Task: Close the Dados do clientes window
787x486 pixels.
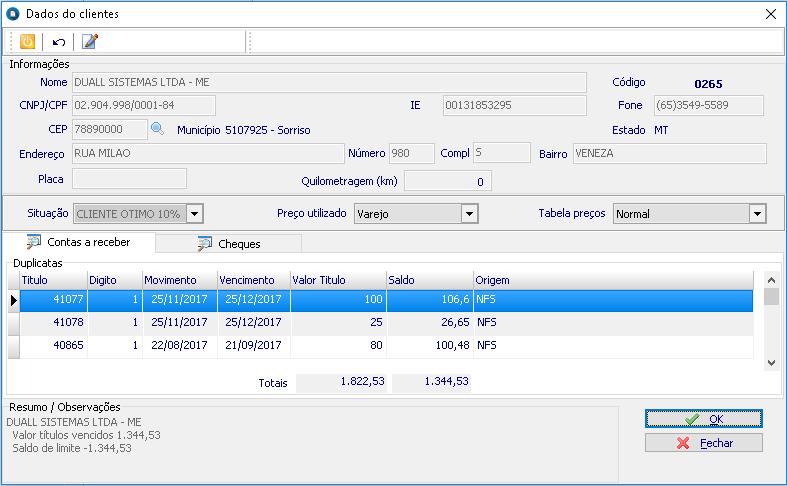Action: [771, 14]
